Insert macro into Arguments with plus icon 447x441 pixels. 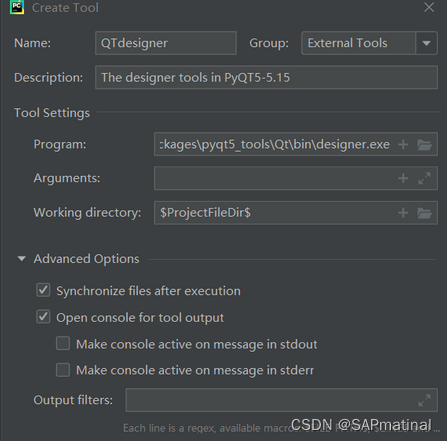[403, 178]
